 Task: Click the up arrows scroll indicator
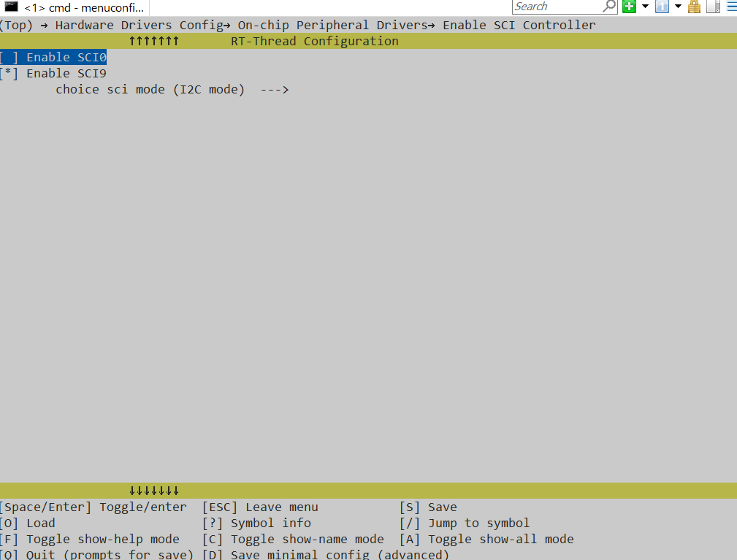[x=154, y=42]
